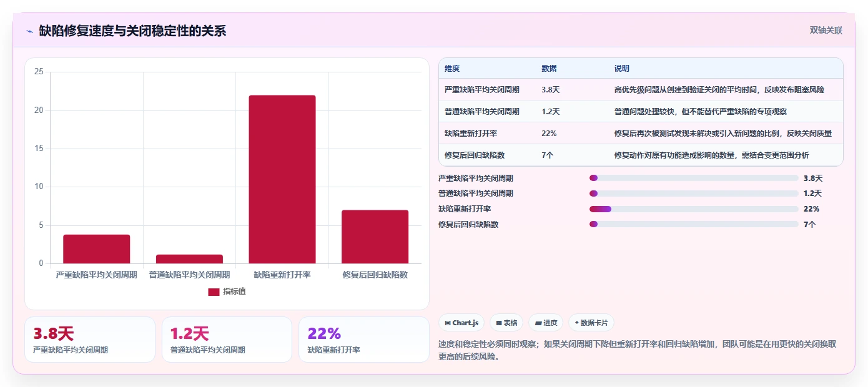Click the x-axis label 修复后回归缺陷数
Viewport: 868px width, 387px height.
(x=375, y=275)
